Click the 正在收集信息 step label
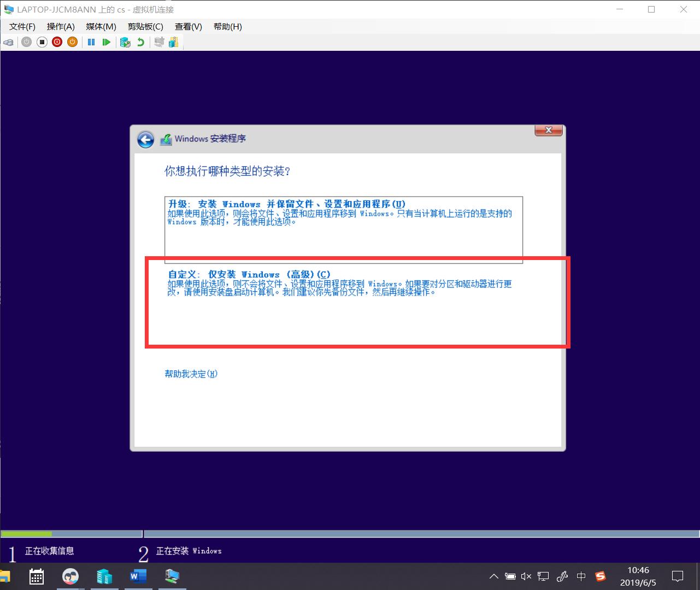Screen dimensions: 700x590 (x=49, y=551)
